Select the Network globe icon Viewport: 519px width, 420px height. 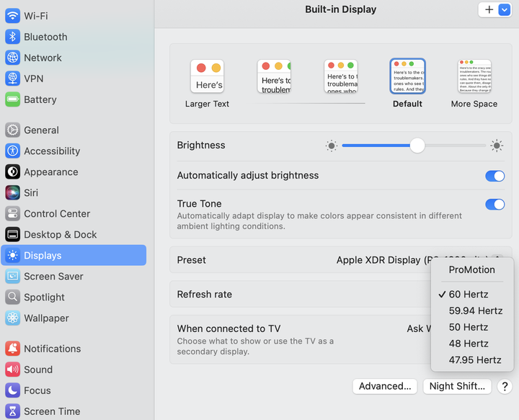(12, 58)
